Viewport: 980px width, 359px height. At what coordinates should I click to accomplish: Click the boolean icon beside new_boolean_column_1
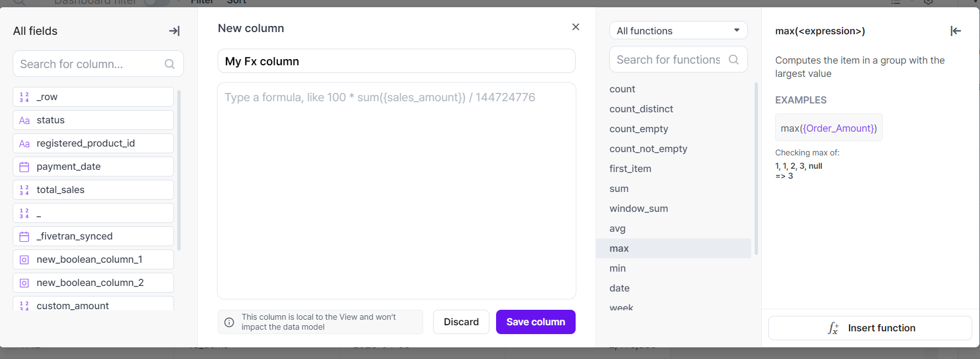point(24,259)
